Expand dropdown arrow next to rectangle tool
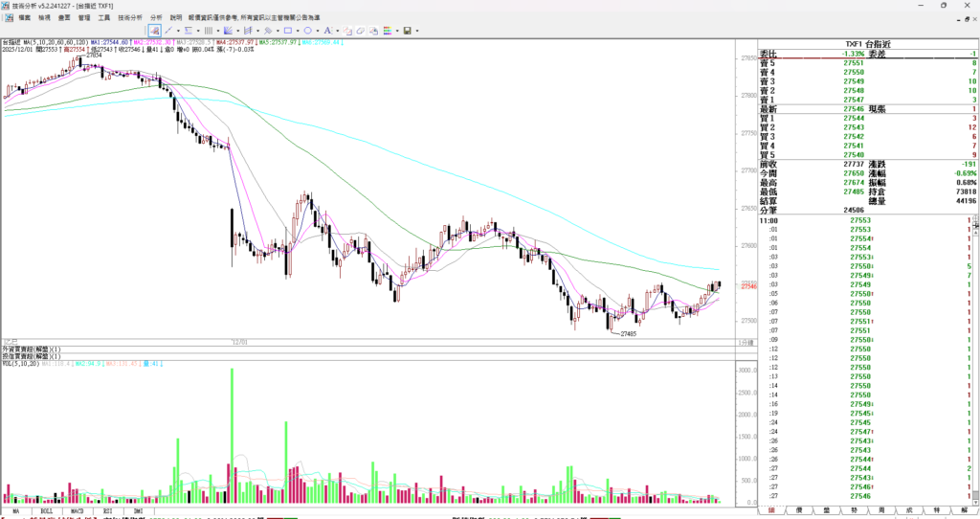This screenshot has width=980, height=519. pyautogui.click(x=297, y=31)
